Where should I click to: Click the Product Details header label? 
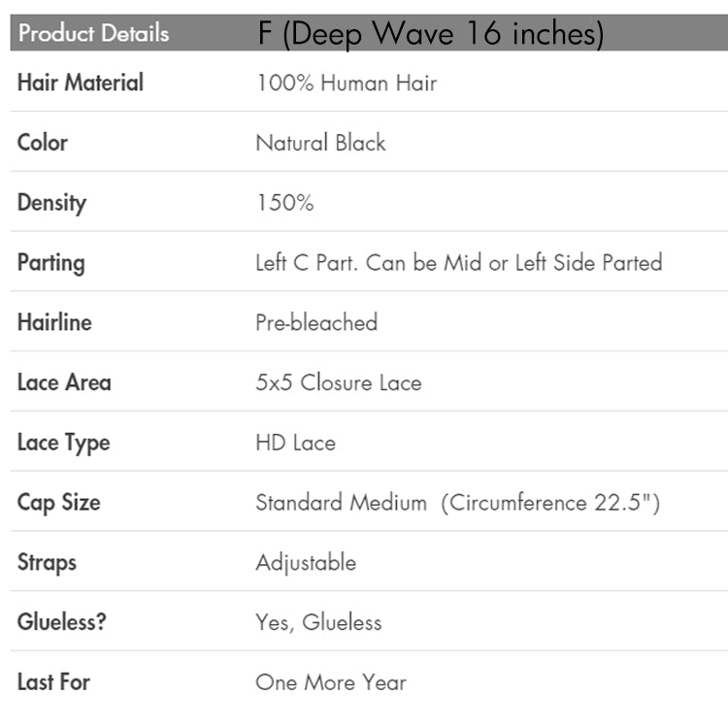click(x=93, y=33)
